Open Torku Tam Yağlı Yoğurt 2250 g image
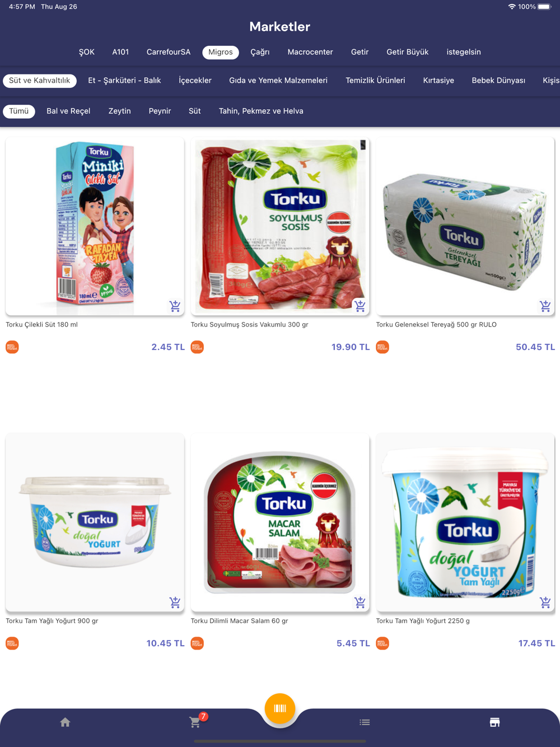The image size is (560, 747). pyautogui.click(x=465, y=522)
